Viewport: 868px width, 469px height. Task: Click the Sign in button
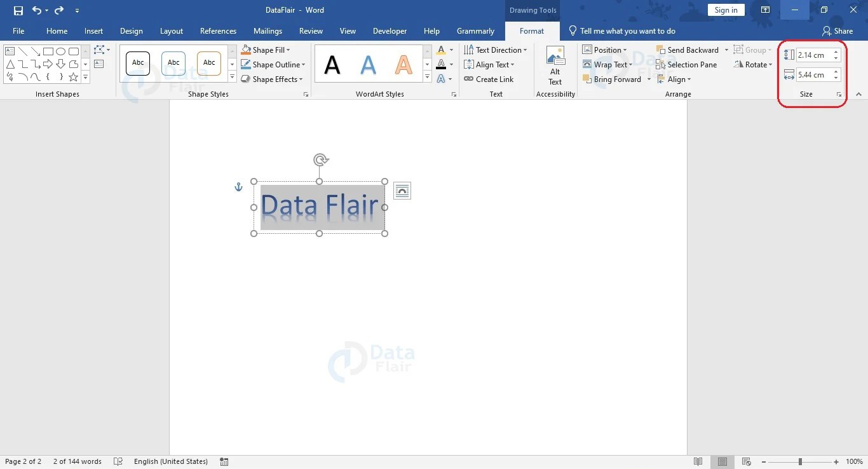tap(726, 10)
